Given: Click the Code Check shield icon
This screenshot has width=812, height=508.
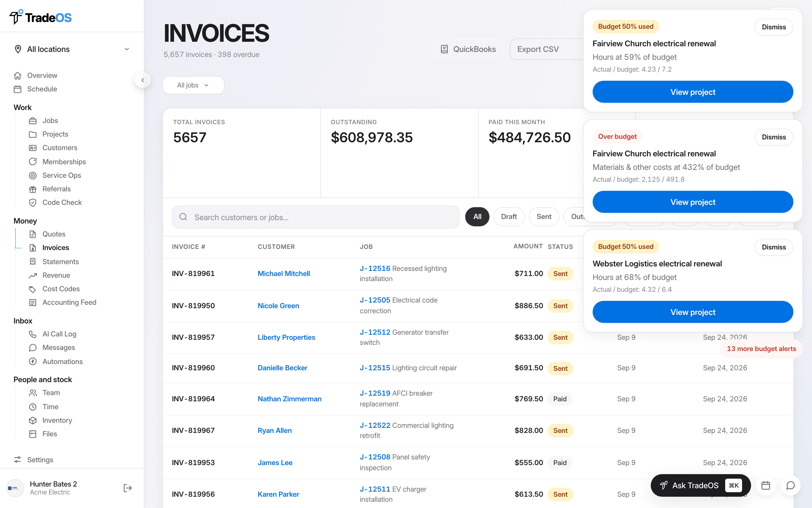Looking at the screenshot, I should (x=32, y=203).
